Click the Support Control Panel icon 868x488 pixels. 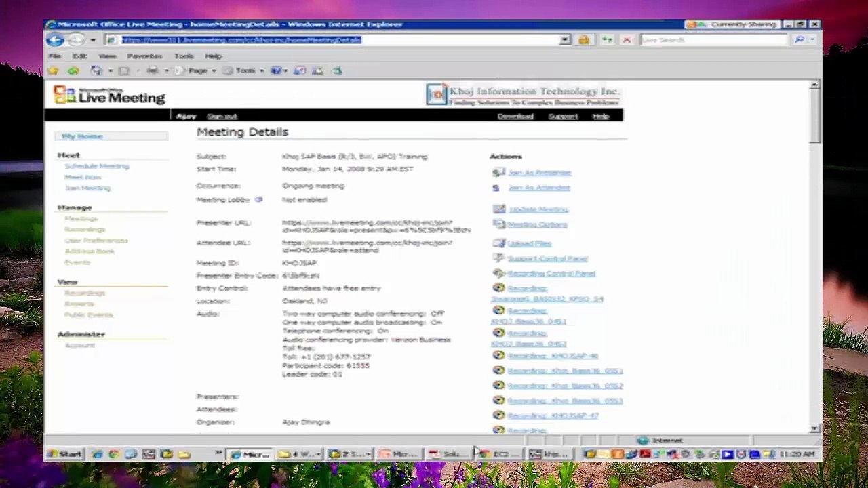pyautogui.click(x=499, y=258)
